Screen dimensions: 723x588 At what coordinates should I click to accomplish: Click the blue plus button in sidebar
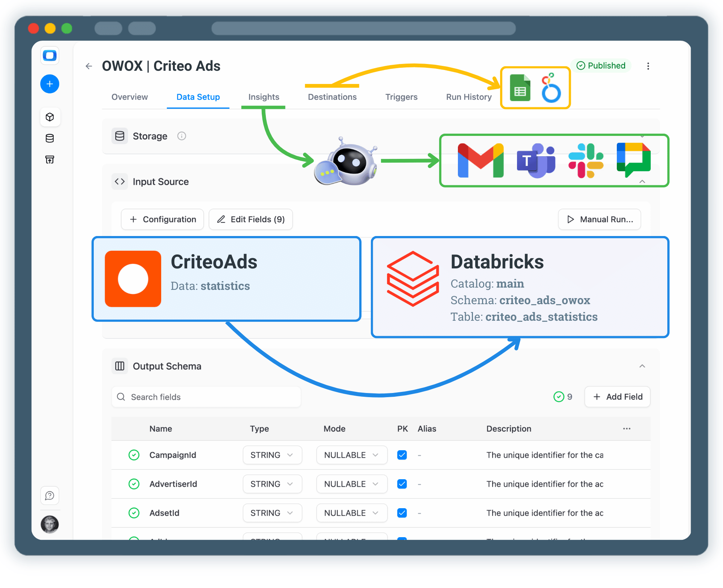(x=49, y=84)
